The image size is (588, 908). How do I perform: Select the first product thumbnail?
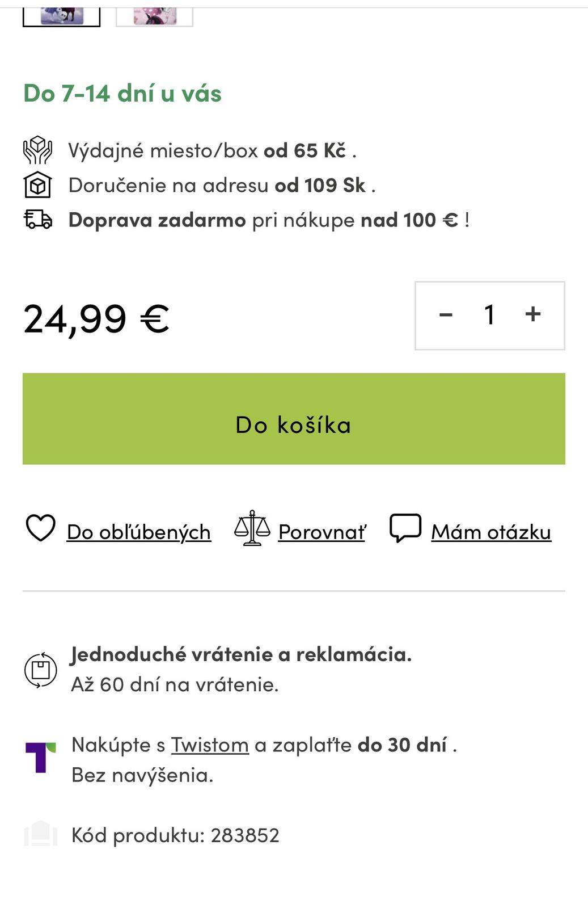pos(62,15)
